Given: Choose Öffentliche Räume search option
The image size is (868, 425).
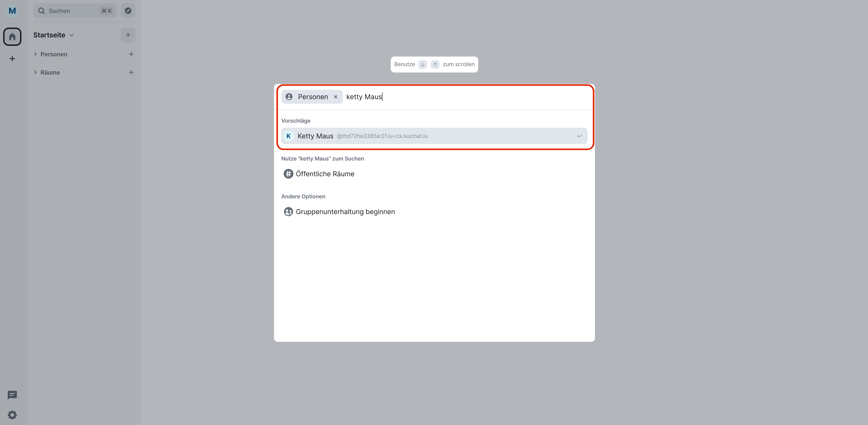Looking at the screenshot, I should pos(325,174).
